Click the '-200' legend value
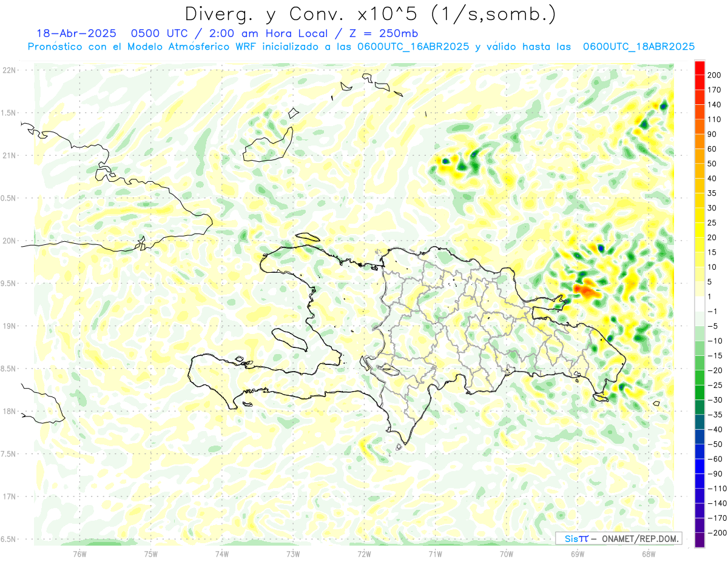The height and width of the screenshot is (562, 728). pyautogui.click(x=716, y=532)
